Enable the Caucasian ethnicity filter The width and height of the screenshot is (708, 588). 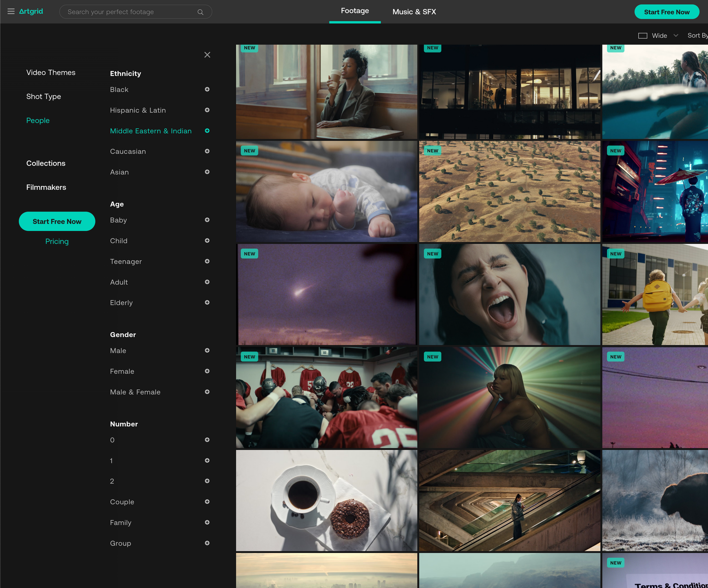point(207,151)
